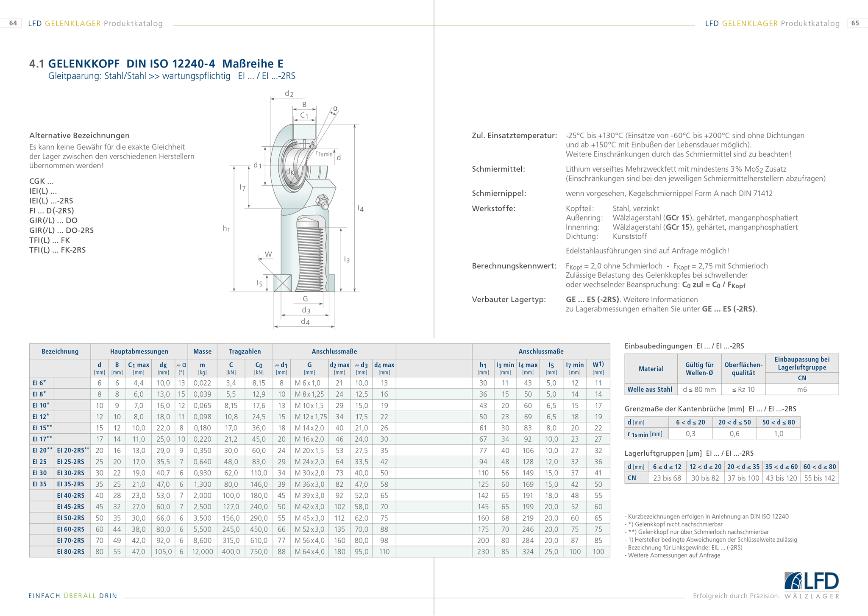
Task: Click GIR(/L) ... DO-2RS alternative designation
Action: coord(61,230)
